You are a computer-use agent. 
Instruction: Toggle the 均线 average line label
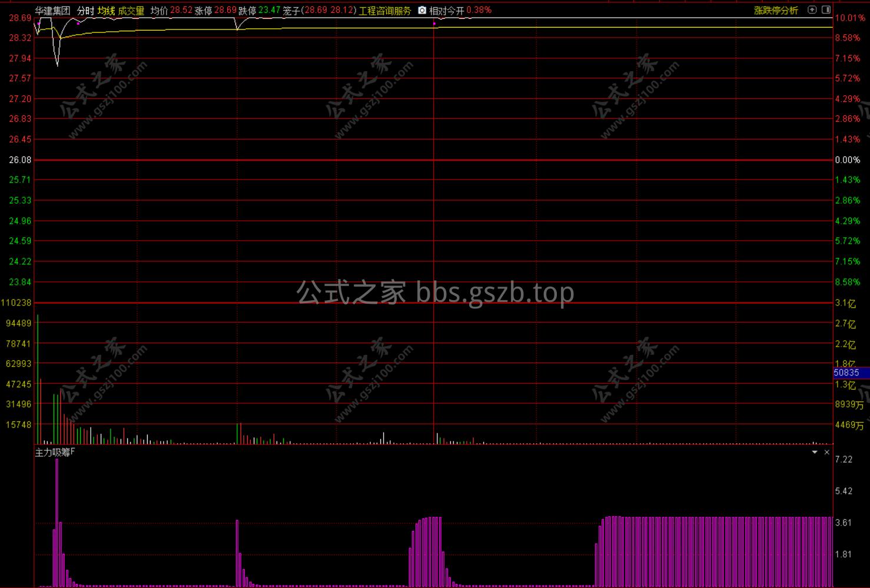(x=106, y=11)
